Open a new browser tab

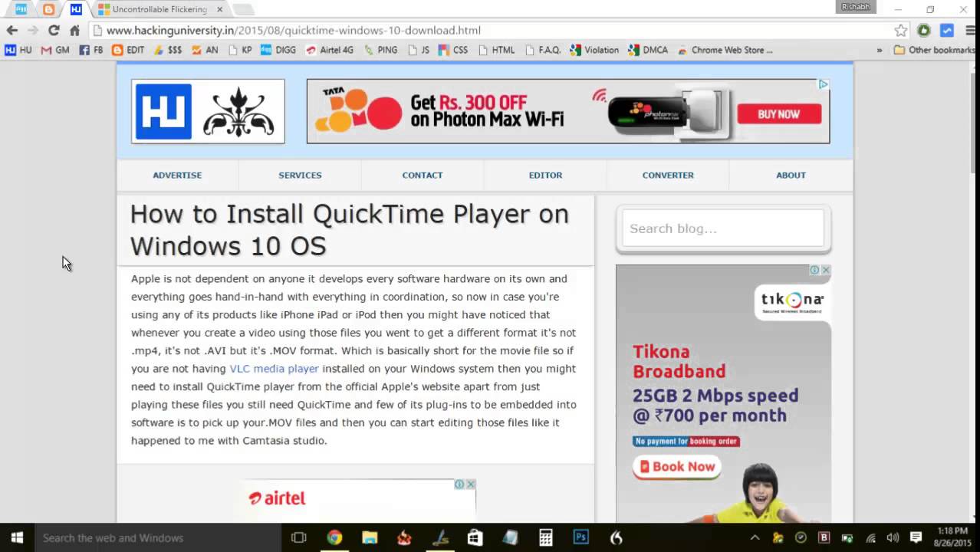(x=243, y=9)
